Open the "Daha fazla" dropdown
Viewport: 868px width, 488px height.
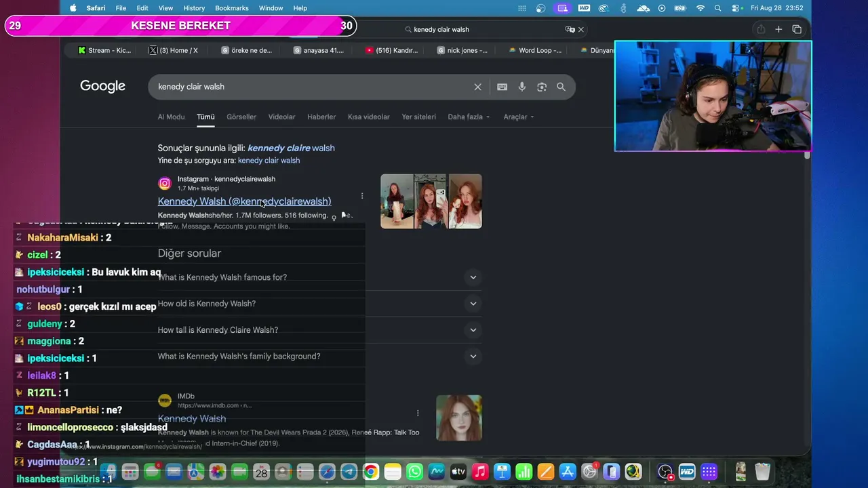469,117
